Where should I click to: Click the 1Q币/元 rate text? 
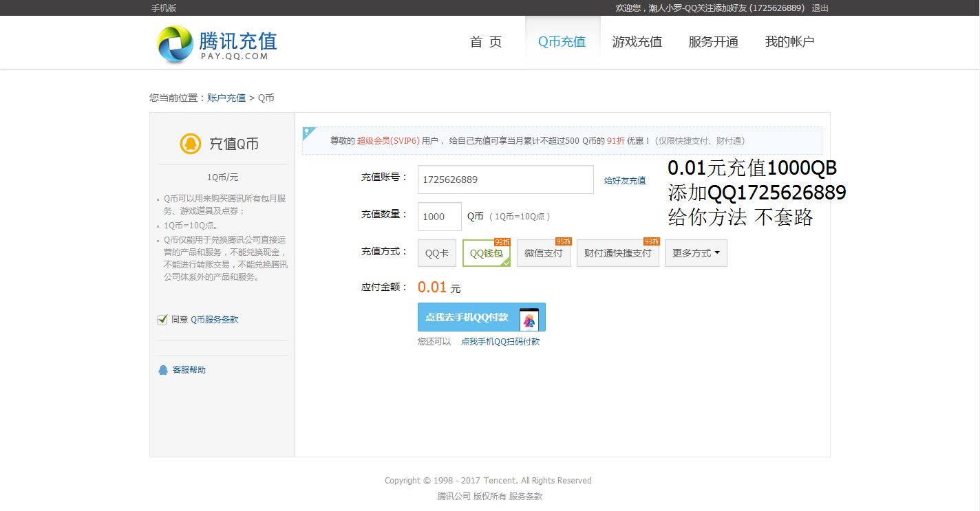point(223,177)
